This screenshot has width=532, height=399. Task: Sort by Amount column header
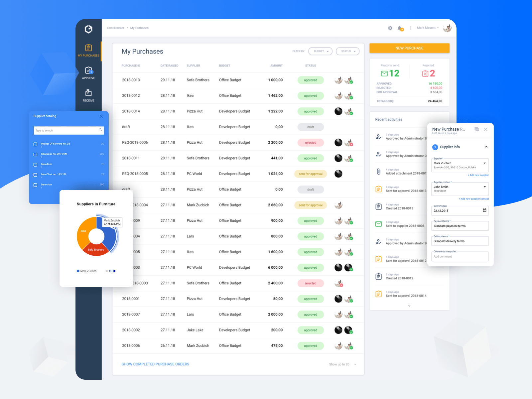pyautogui.click(x=276, y=66)
